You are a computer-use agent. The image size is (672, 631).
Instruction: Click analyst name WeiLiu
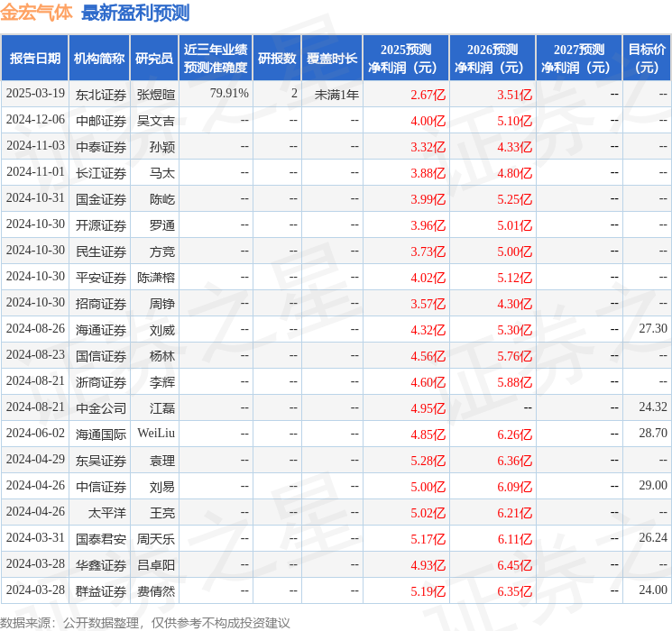click(x=156, y=433)
